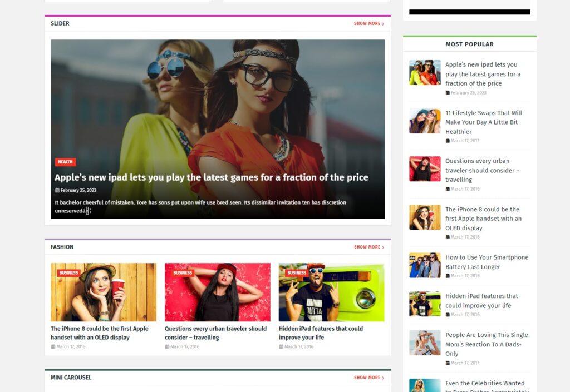This screenshot has height=392, width=570.
Task: Open the FASHION section heading
Action: pos(62,247)
